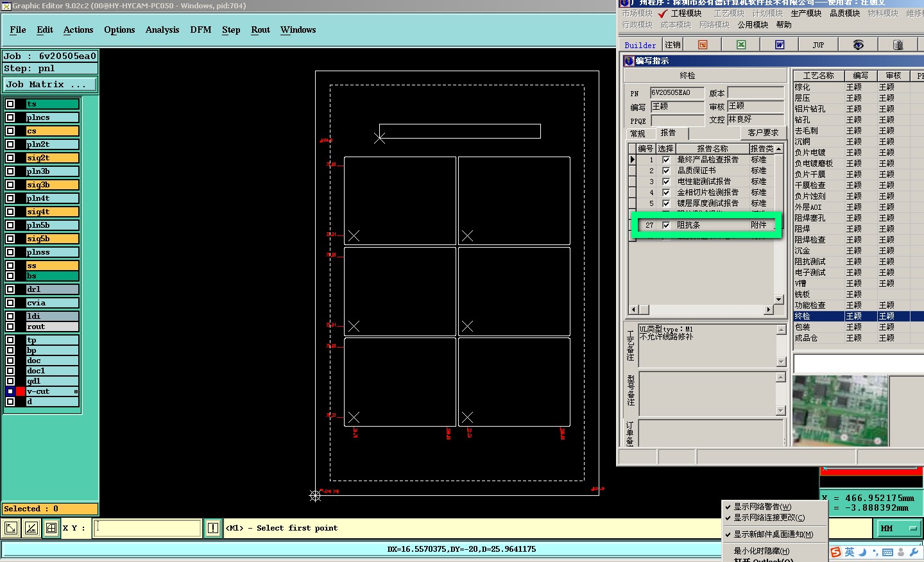Click the Excel export icon

point(741,45)
